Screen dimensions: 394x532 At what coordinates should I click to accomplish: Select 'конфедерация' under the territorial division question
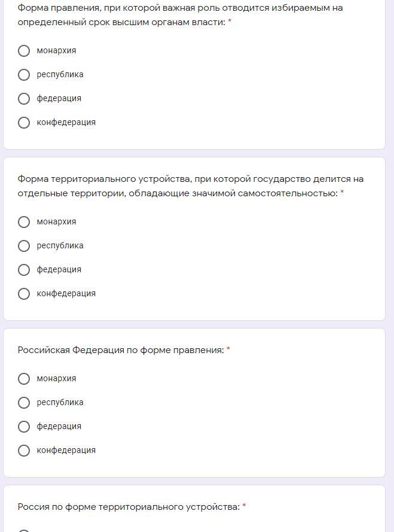coord(24,294)
